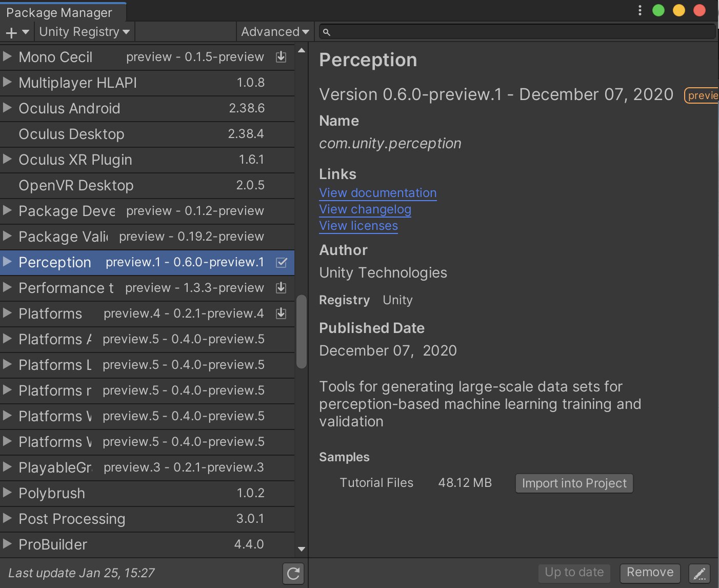Open the three-dot overflow menu

tap(640, 10)
